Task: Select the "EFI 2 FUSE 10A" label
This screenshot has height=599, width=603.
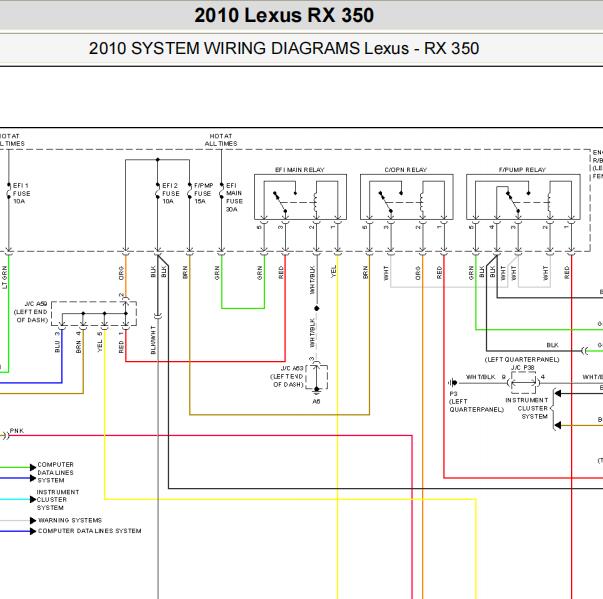Action: click(x=171, y=193)
